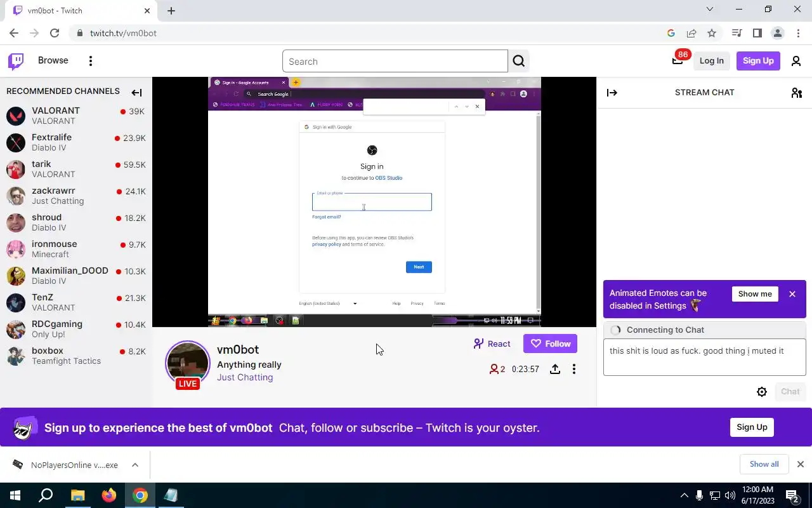Click the address bar URL twitch.tv/vm0bot
The image size is (812, 508).
123,33
